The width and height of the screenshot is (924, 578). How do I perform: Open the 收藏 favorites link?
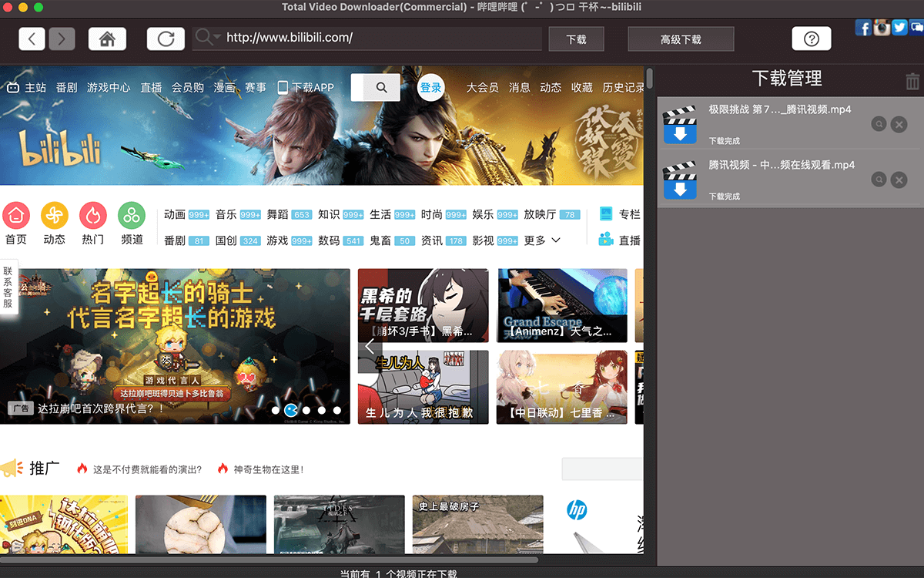point(582,87)
